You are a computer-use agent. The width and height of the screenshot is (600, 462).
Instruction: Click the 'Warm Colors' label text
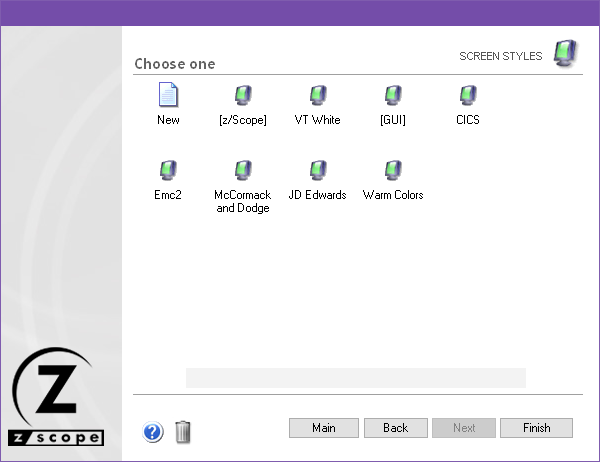tap(393, 195)
